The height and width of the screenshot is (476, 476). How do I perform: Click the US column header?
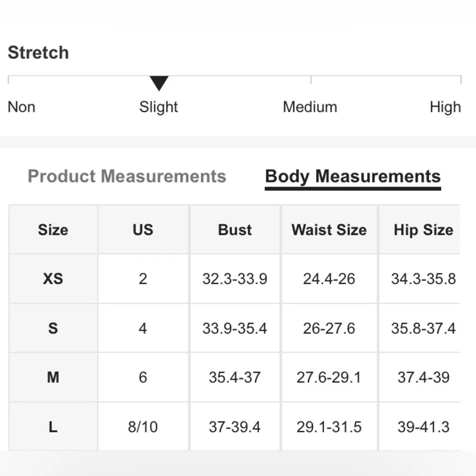click(x=143, y=230)
